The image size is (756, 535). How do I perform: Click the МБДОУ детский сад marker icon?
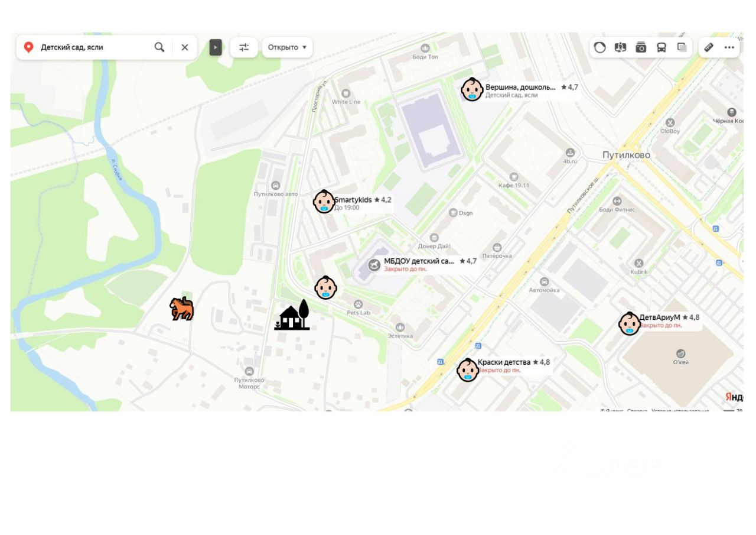[x=374, y=265]
